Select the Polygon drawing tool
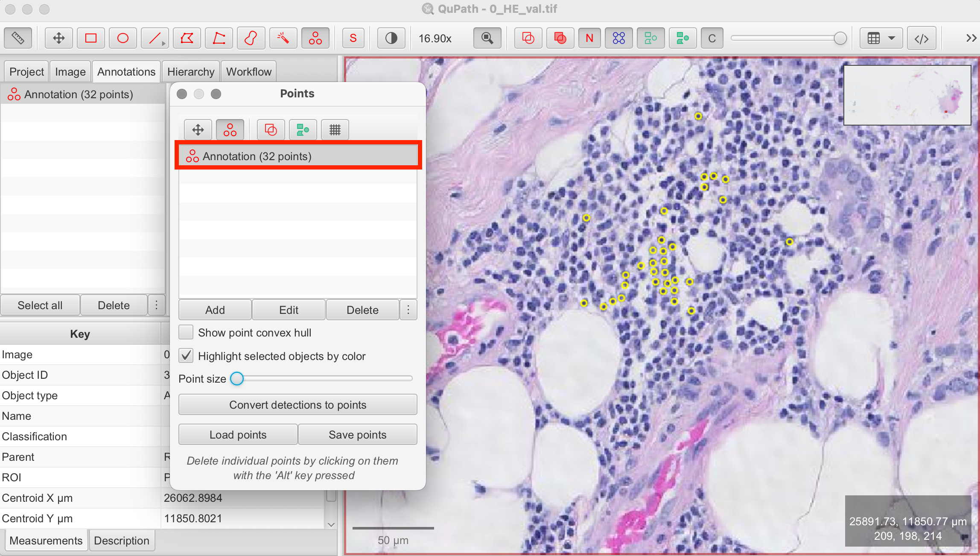 click(x=187, y=38)
